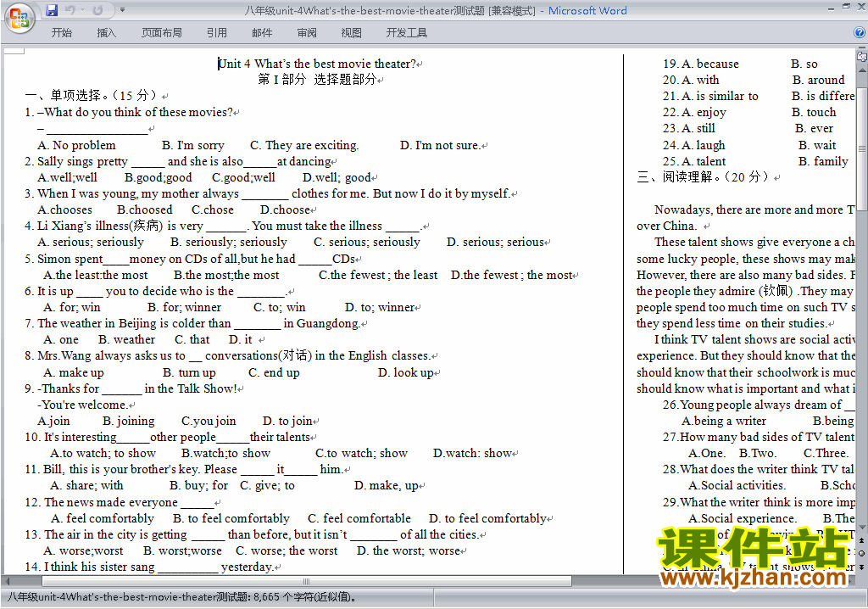Screen dimensions: 868x609
Task: Click the window title text in the title bar
Action: [x=436, y=10]
